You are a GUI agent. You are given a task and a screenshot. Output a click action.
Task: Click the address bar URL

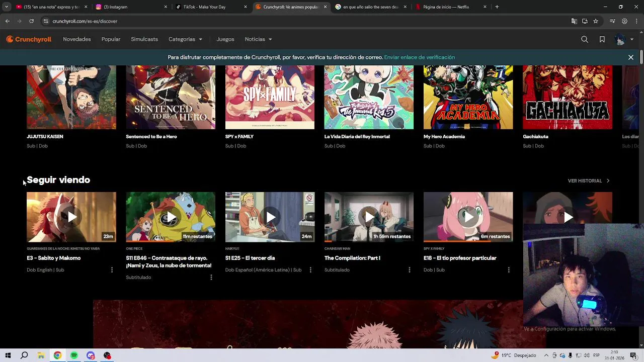coord(85,21)
